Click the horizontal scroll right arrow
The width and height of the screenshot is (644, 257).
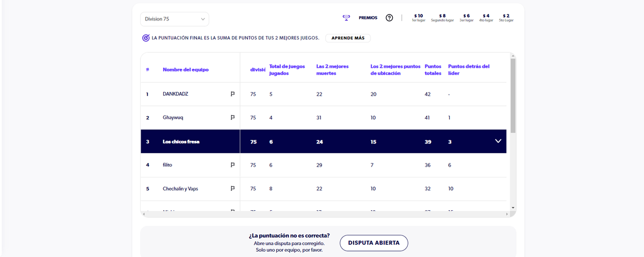coord(506,214)
